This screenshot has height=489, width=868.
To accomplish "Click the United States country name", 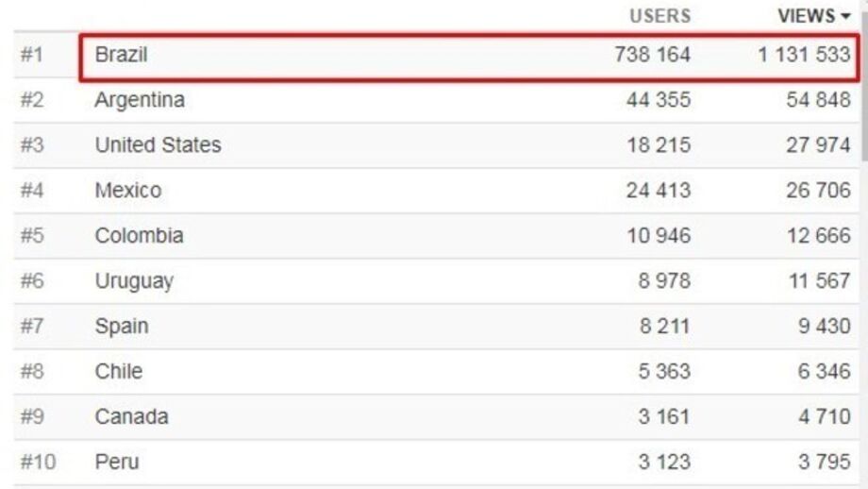I will point(158,145).
